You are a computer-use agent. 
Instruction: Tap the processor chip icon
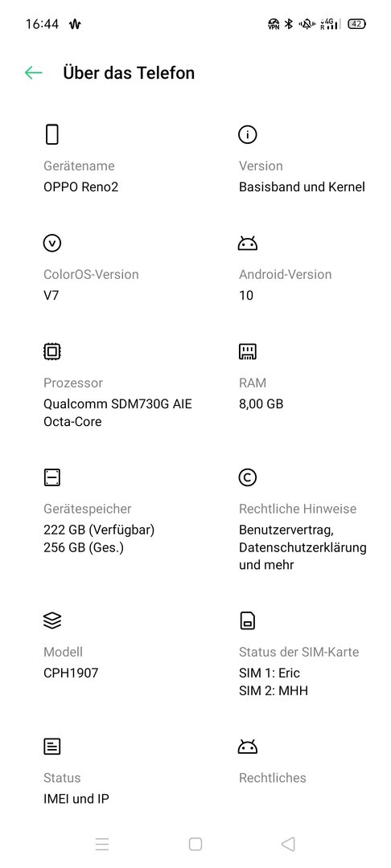(x=52, y=351)
